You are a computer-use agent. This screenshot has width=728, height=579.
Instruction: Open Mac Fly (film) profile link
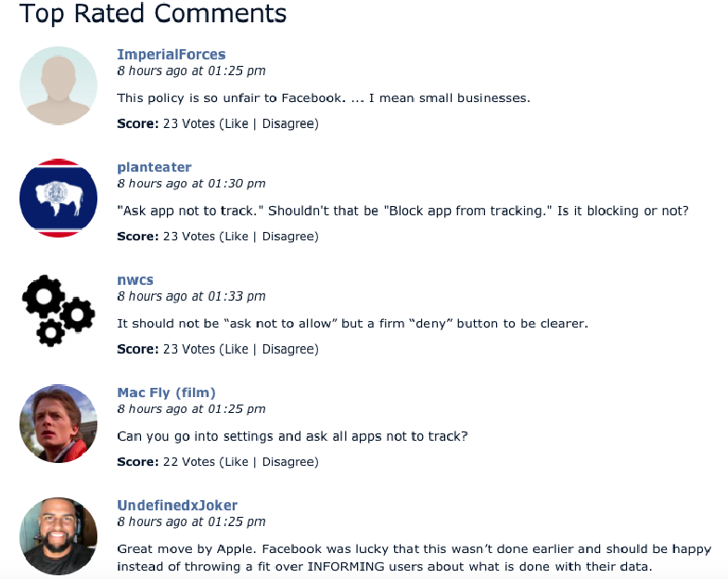coord(166,392)
